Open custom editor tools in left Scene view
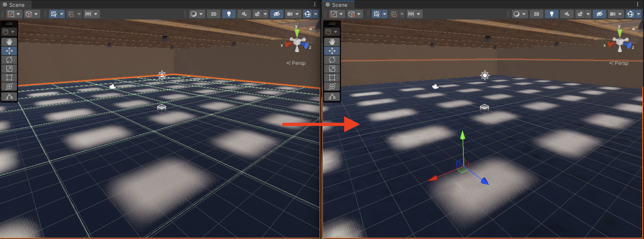The height and width of the screenshot is (239, 644). point(9,97)
